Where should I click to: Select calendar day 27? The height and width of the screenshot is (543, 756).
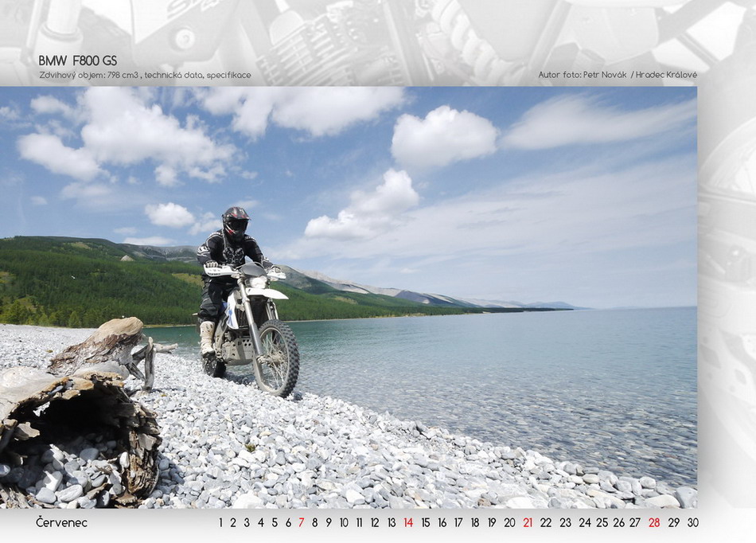635,523
